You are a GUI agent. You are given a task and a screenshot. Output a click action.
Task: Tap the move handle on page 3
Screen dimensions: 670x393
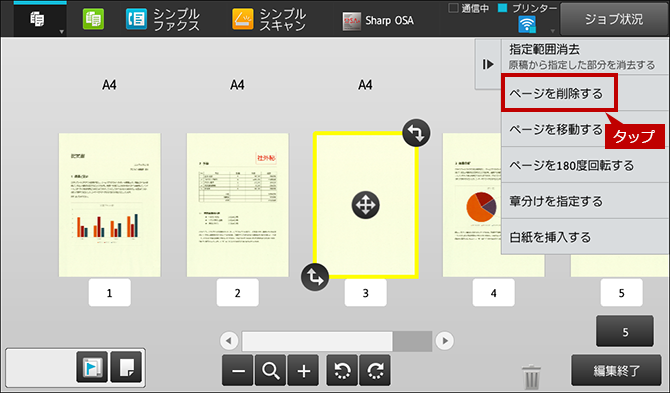tap(365, 205)
